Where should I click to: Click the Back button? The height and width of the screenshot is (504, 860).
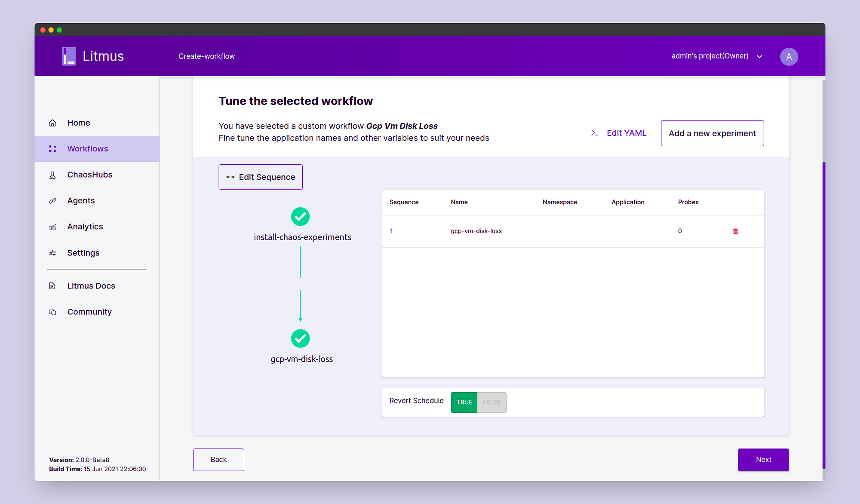[x=218, y=460]
